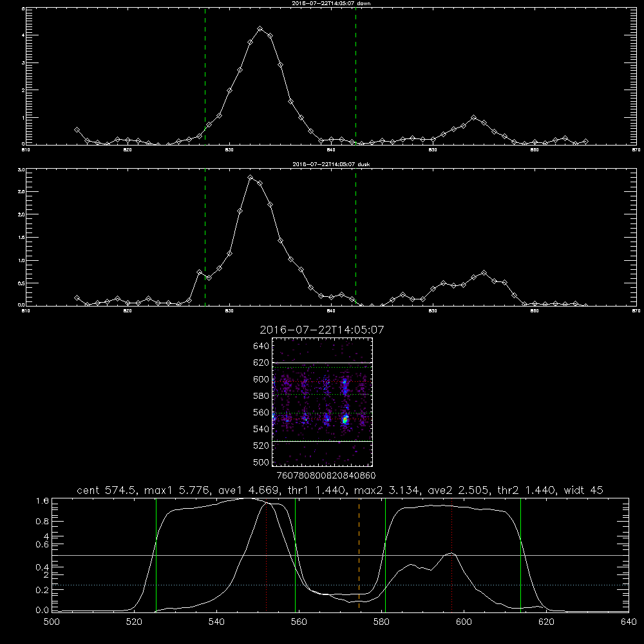Click the 560 label on heatmap y-axis
Image resolution: width=644 pixels, height=644 pixels.
[261, 412]
